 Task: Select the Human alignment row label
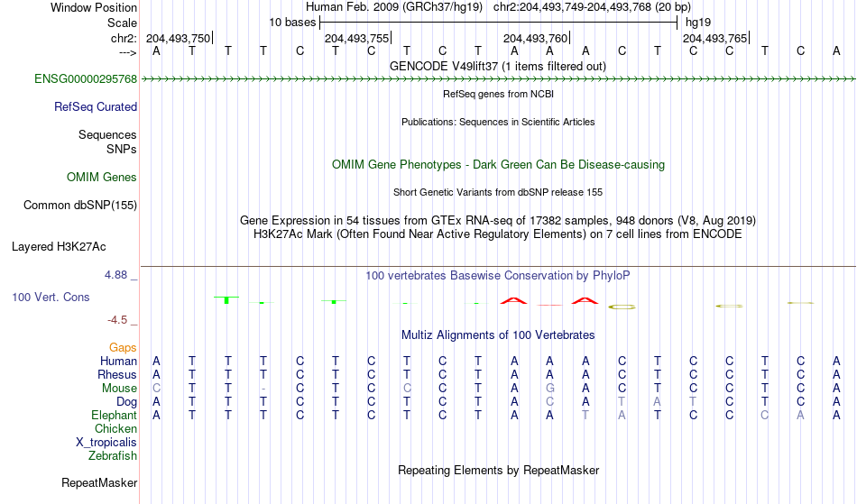pos(118,361)
